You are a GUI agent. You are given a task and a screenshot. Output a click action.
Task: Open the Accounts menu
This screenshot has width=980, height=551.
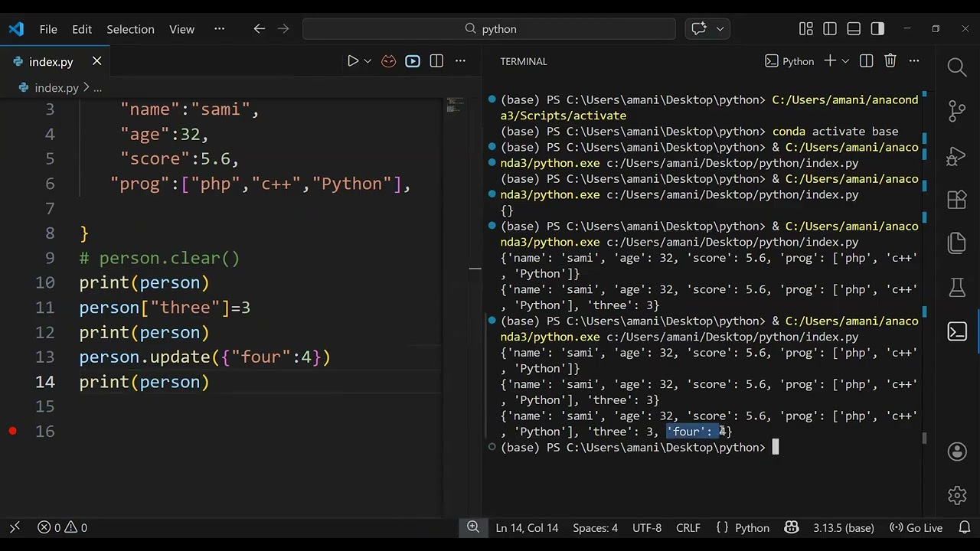point(957,452)
